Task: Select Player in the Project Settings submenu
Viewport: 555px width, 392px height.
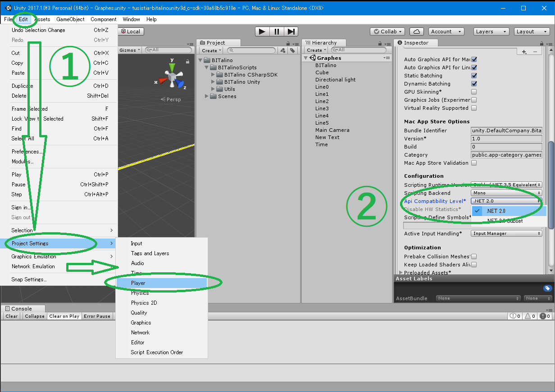Action: click(162, 283)
